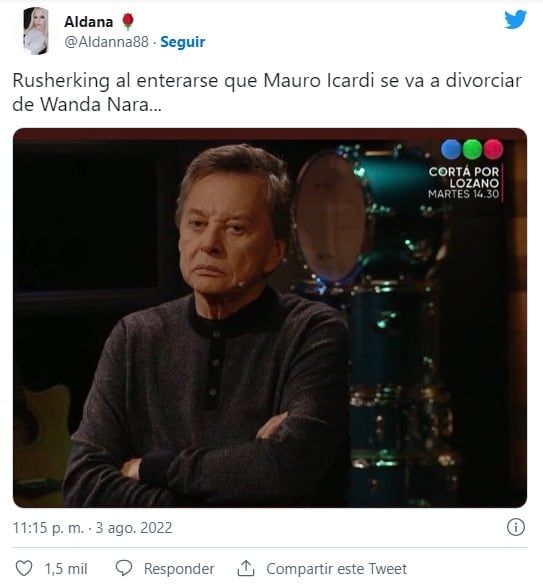
Task: Click the Cortá por Lozano overlay text
Action: pyautogui.click(x=464, y=182)
